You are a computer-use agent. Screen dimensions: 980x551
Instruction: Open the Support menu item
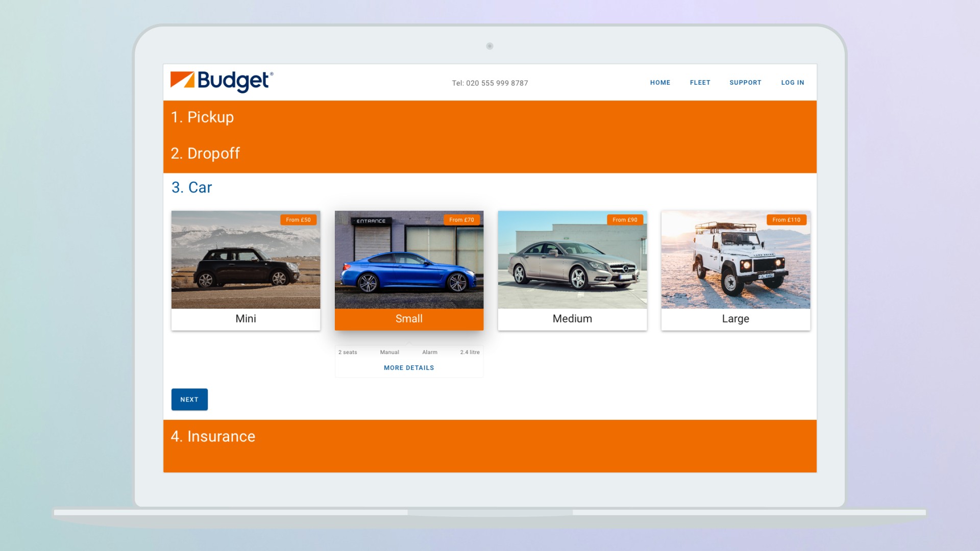(x=745, y=83)
